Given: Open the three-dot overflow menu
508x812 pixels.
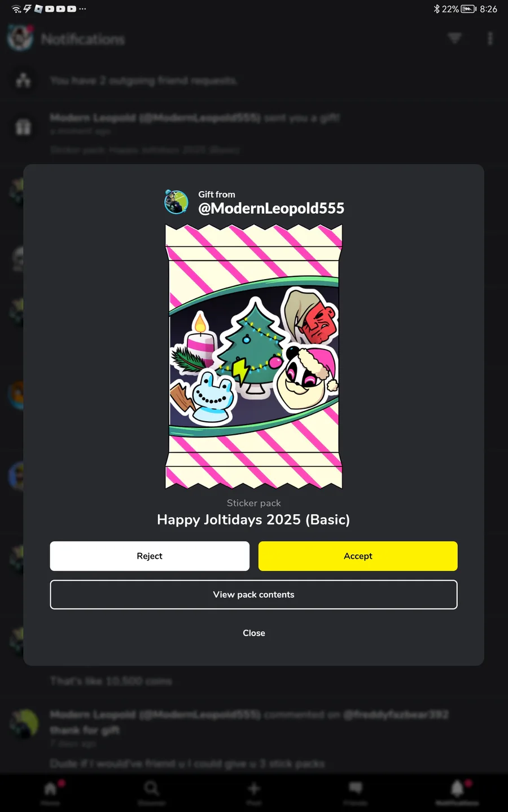Looking at the screenshot, I should 490,38.
